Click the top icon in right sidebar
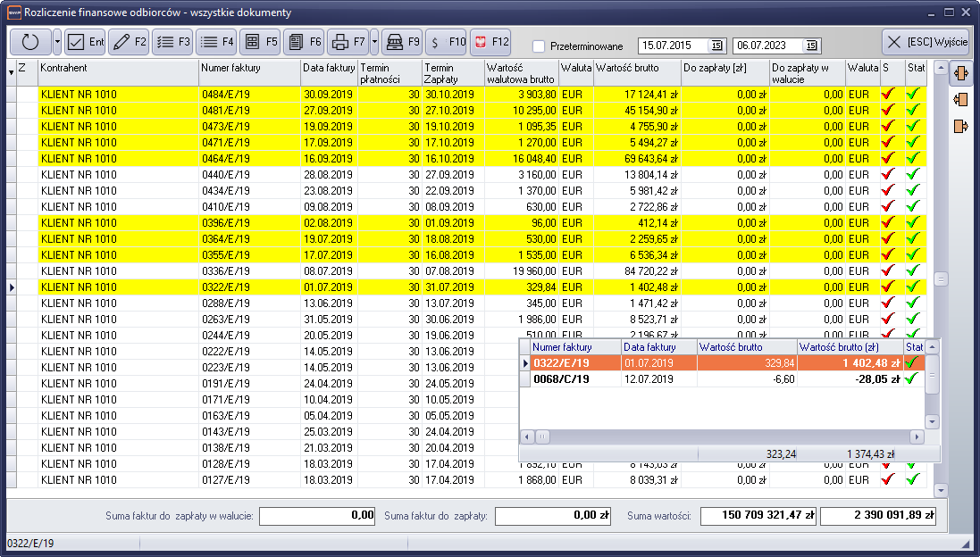The image size is (980, 557). [961, 72]
